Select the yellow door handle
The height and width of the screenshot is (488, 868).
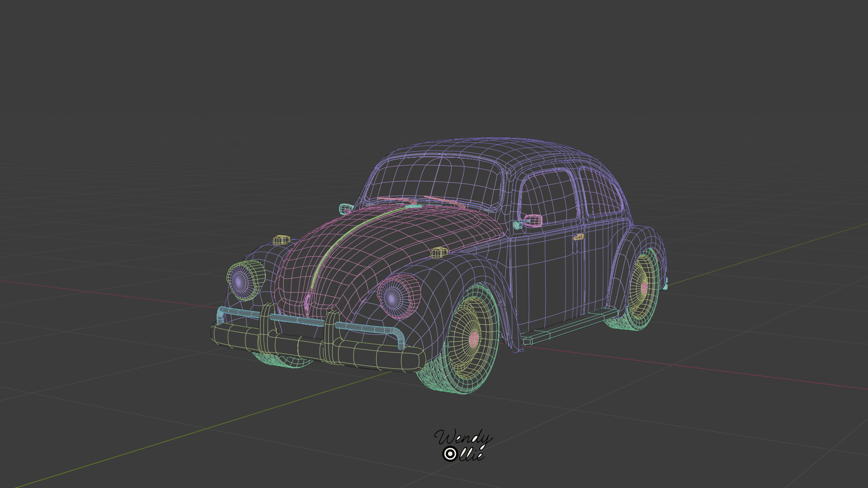(579, 237)
